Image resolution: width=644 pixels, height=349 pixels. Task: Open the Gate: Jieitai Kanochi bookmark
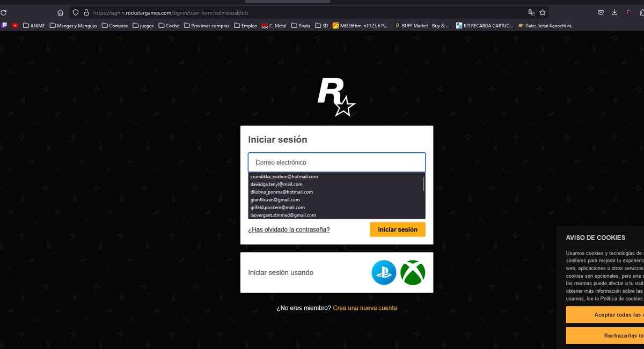point(546,25)
